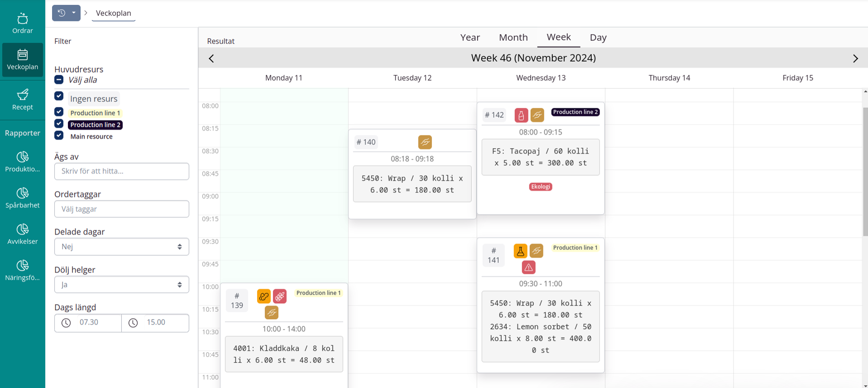The height and width of the screenshot is (388, 868).
Task: Click the Ägs av search field
Action: pyautogui.click(x=121, y=171)
